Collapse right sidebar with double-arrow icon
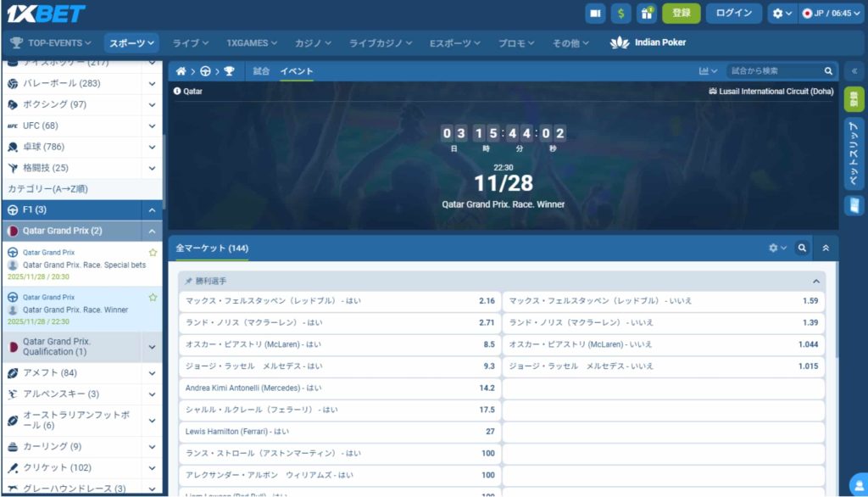The height and width of the screenshot is (497, 868). tap(854, 71)
